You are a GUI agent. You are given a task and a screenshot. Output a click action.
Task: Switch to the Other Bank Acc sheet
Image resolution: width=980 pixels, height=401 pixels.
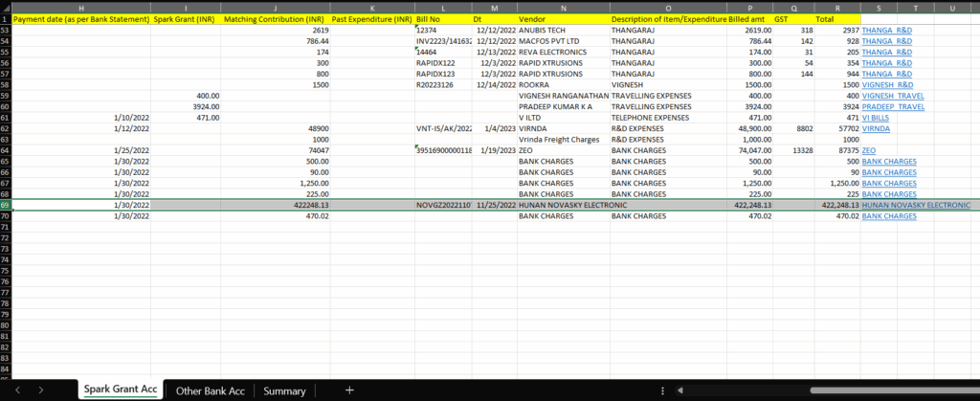(x=210, y=390)
